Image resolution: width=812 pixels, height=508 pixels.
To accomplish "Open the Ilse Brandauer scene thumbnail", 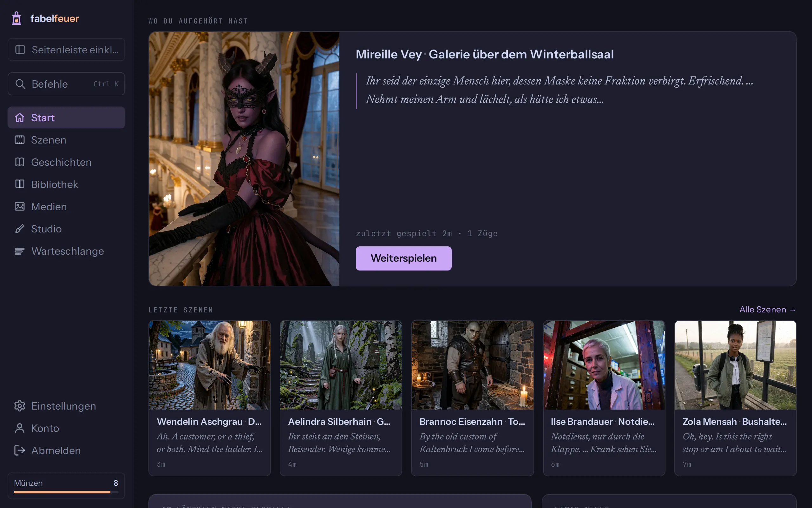I will click(604, 365).
